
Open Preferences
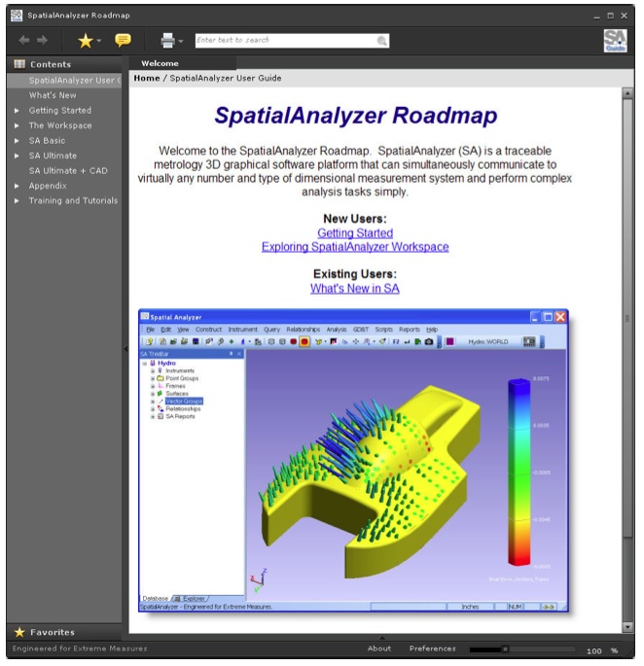click(x=432, y=648)
